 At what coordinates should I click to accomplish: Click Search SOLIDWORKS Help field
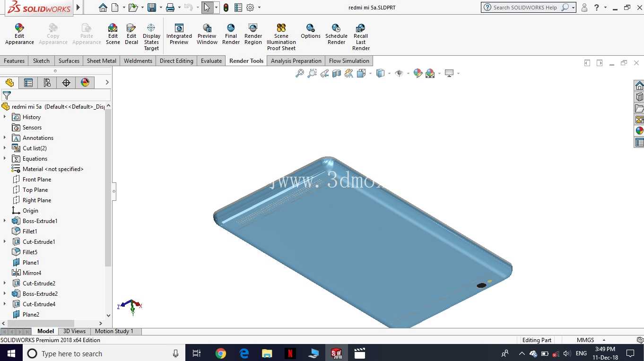(526, 8)
